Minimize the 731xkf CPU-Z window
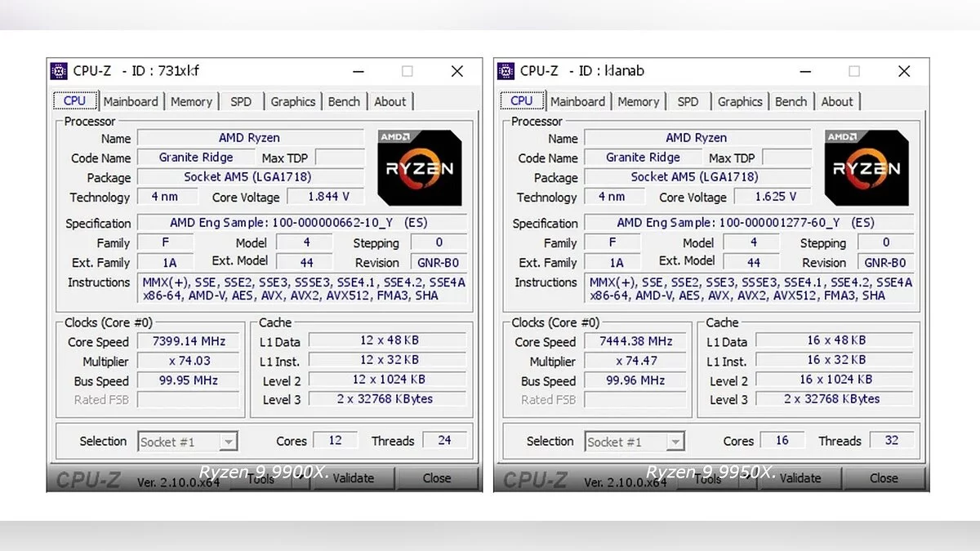The height and width of the screenshot is (551, 980). pos(357,71)
